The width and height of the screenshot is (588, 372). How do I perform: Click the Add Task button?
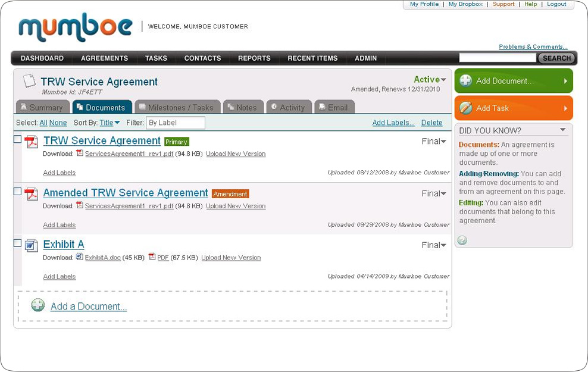click(x=514, y=108)
